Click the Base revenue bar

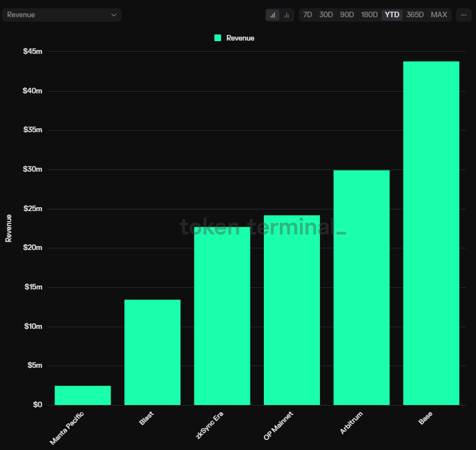[431, 233]
